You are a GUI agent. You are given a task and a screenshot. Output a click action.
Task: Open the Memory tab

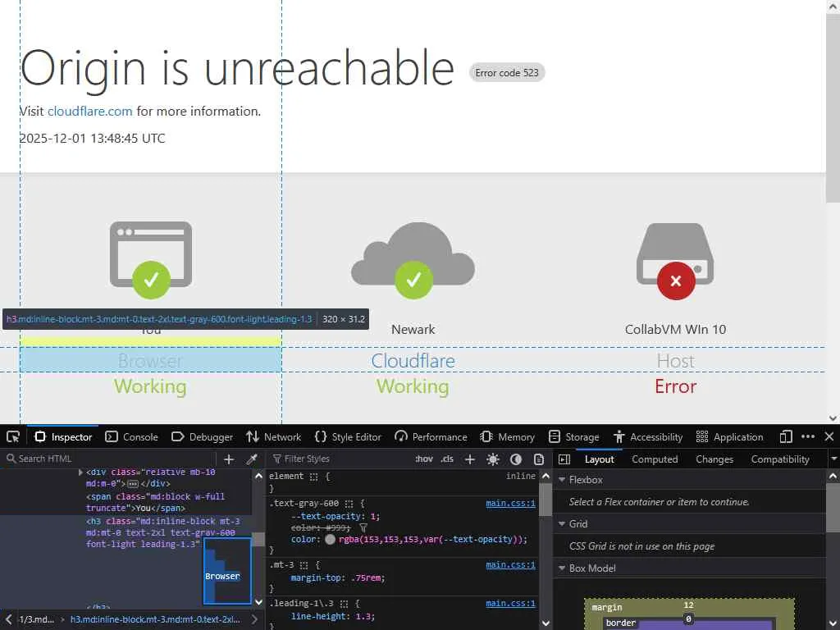[x=507, y=436]
